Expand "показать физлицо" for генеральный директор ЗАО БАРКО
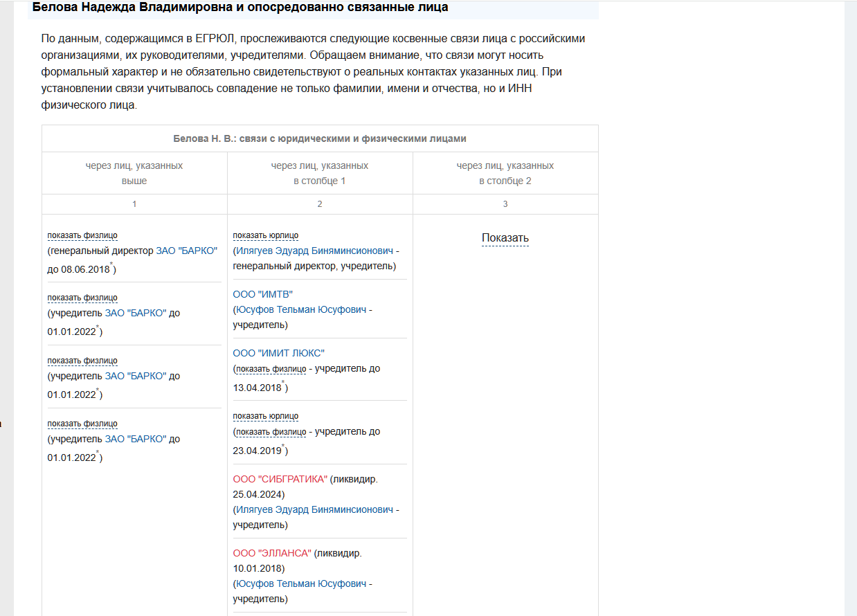 [x=82, y=235]
